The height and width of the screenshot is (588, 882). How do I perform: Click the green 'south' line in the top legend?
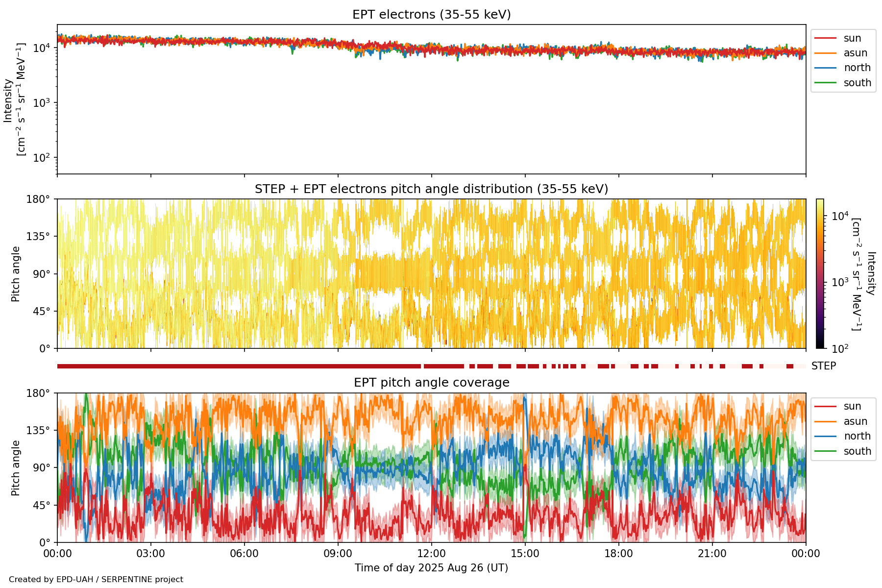(x=825, y=83)
